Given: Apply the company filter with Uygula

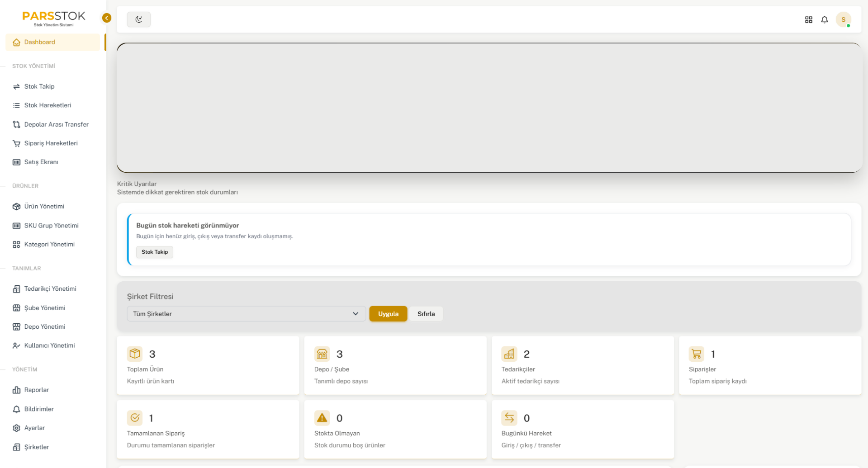Looking at the screenshot, I should click(388, 313).
